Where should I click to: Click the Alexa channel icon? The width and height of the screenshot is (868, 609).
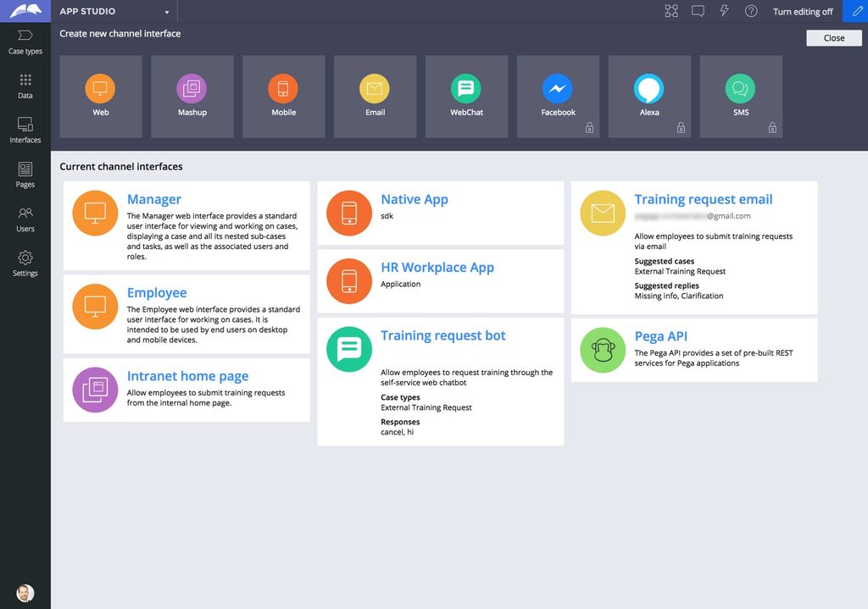649,89
